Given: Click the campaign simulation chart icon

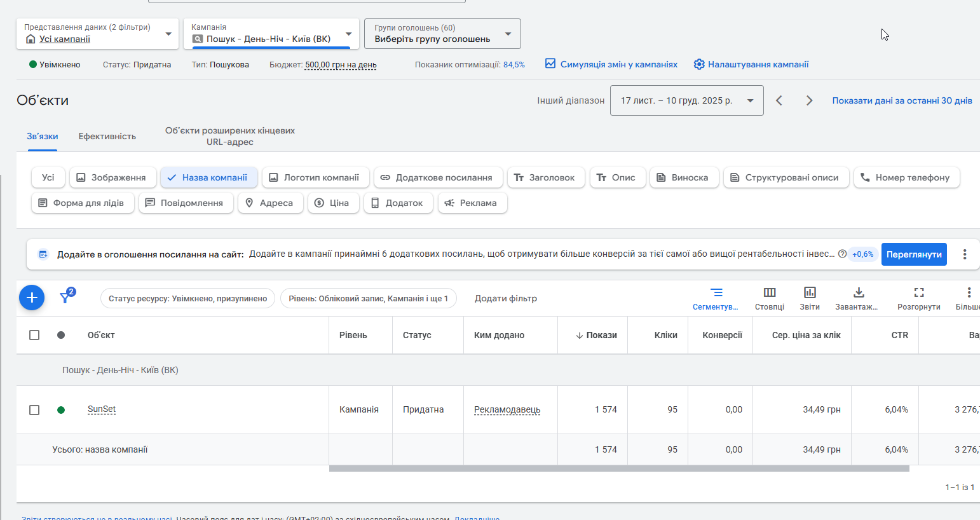Looking at the screenshot, I should click(550, 64).
